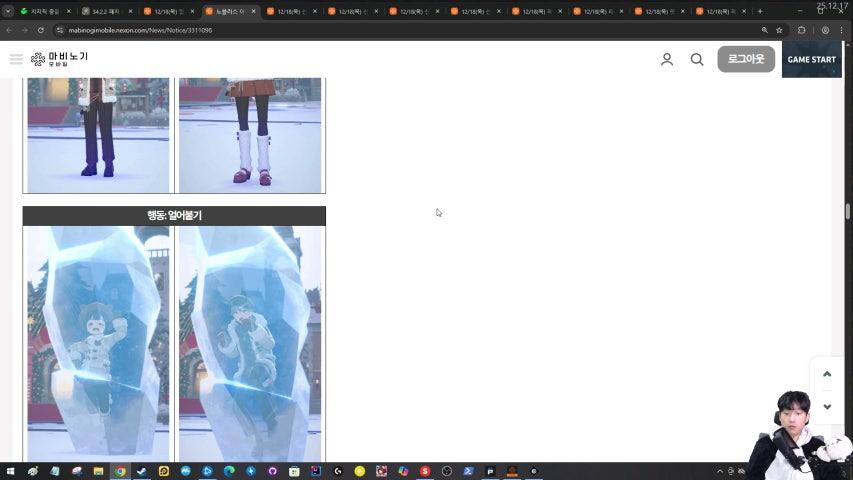Viewport: 853px width, 480px height.
Task: Jump to page top with up arrow
Action: [x=827, y=374]
